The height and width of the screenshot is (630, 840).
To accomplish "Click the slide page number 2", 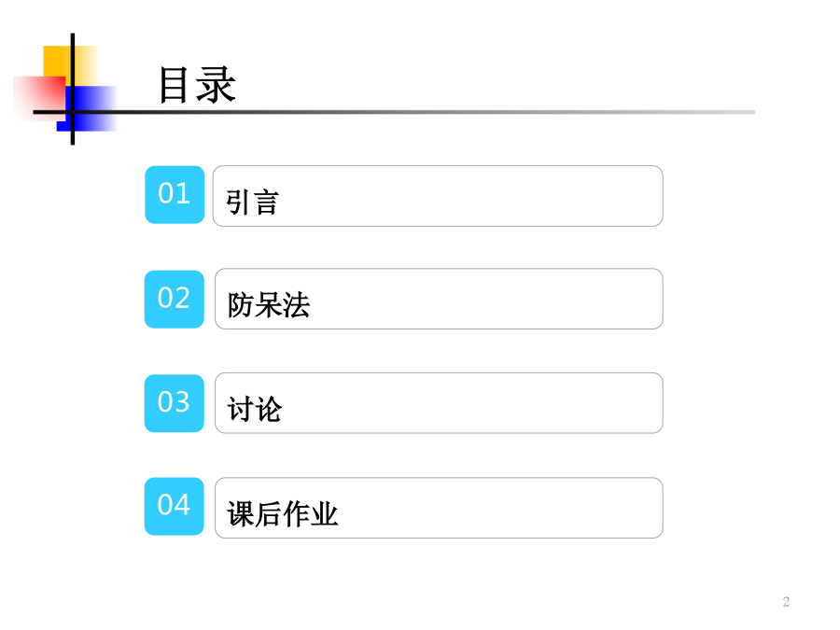I will point(786,602).
